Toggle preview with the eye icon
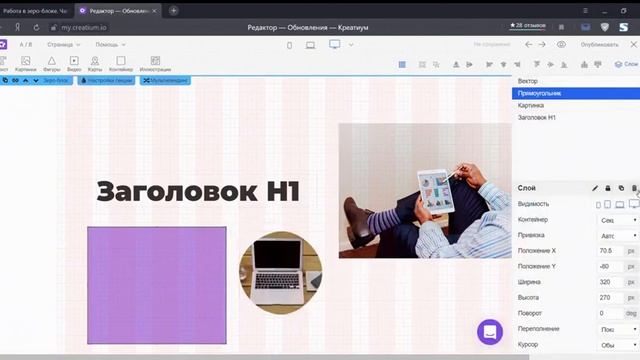 coord(562,44)
